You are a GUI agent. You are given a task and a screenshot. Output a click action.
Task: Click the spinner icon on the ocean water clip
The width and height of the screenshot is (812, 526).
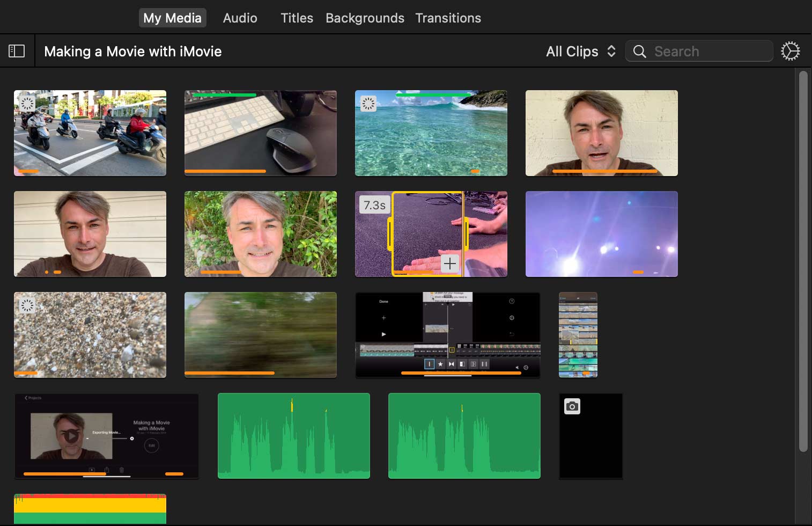click(368, 104)
